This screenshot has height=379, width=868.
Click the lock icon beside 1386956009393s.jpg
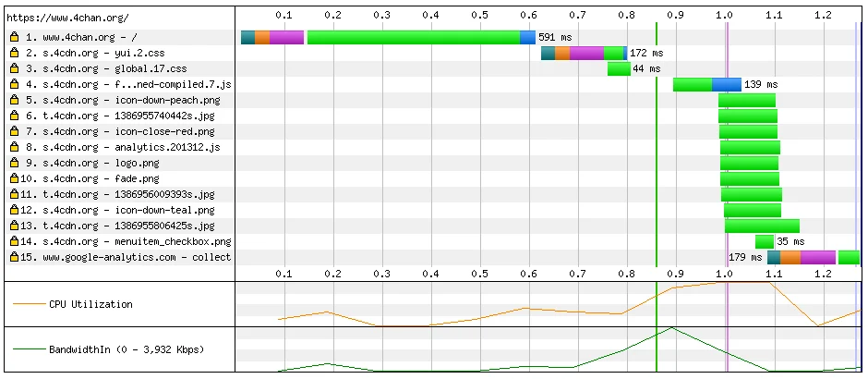tap(15, 194)
